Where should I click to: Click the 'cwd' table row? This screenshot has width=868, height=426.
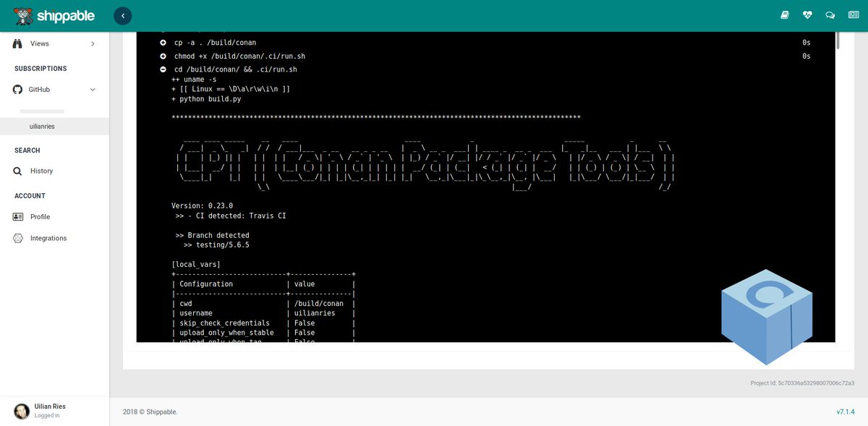263,304
